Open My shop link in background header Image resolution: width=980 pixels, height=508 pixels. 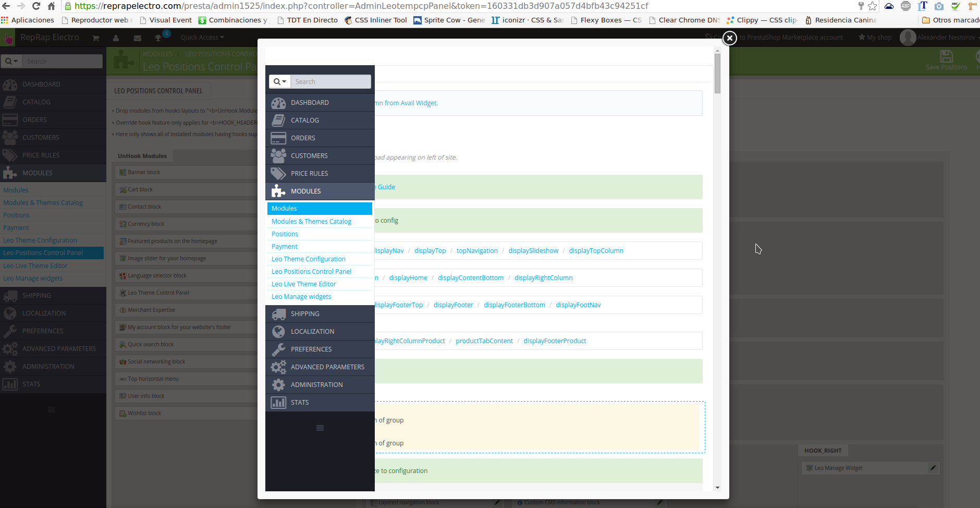(x=875, y=38)
